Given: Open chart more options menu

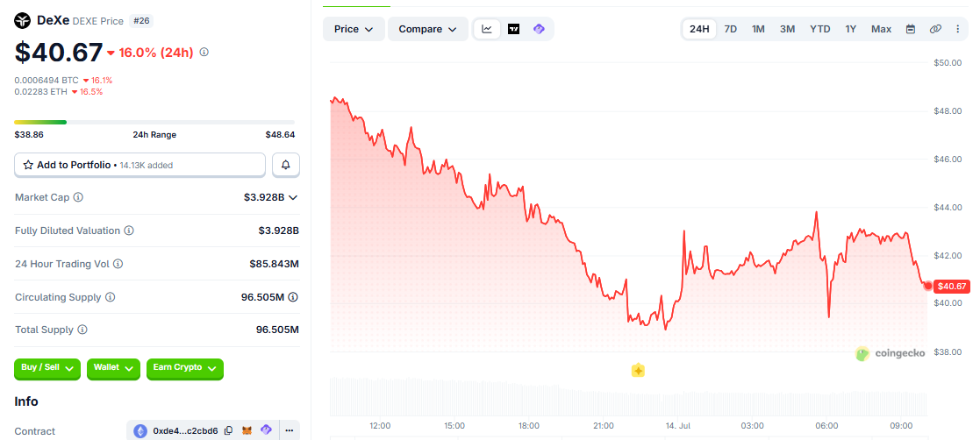Looking at the screenshot, I should (x=958, y=29).
